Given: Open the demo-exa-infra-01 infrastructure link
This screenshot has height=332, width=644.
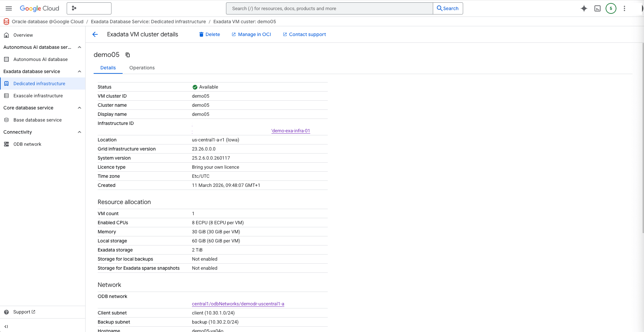Looking at the screenshot, I should (291, 131).
